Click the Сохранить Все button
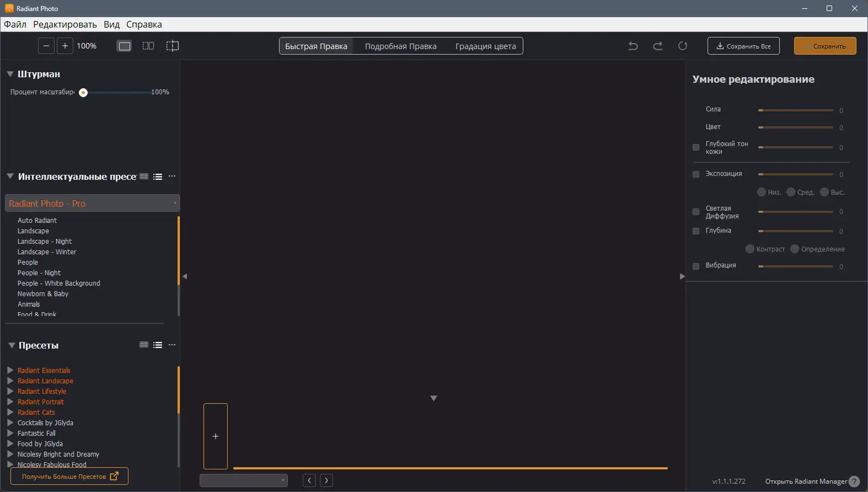Viewport: 868px width, 492px height. [743, 46]
